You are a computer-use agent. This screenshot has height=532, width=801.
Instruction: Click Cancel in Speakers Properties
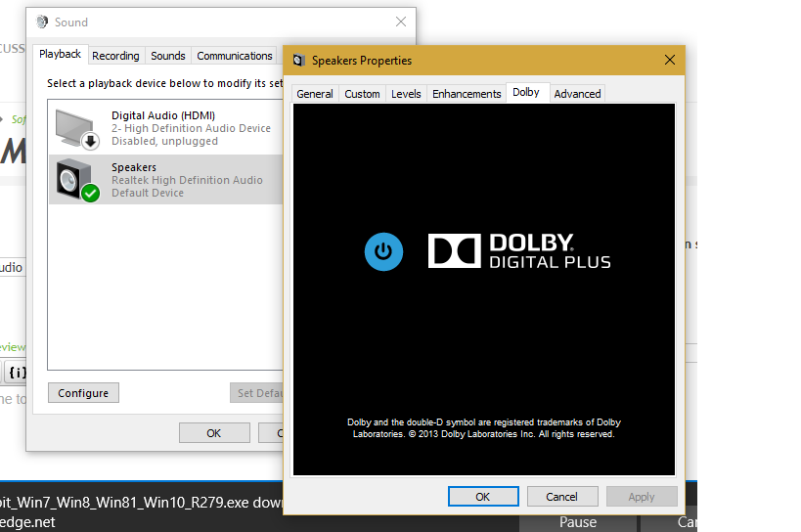[x=562, y=497]
